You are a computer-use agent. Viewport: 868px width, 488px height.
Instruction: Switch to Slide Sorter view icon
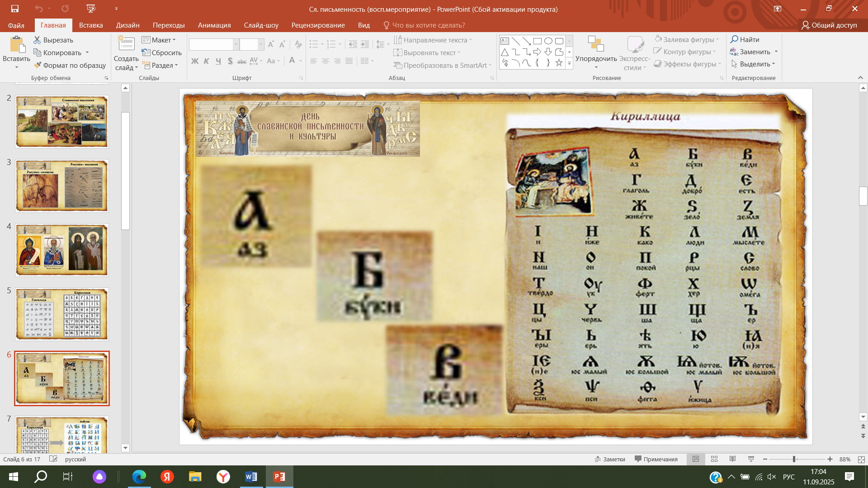[x=714, y=459]
